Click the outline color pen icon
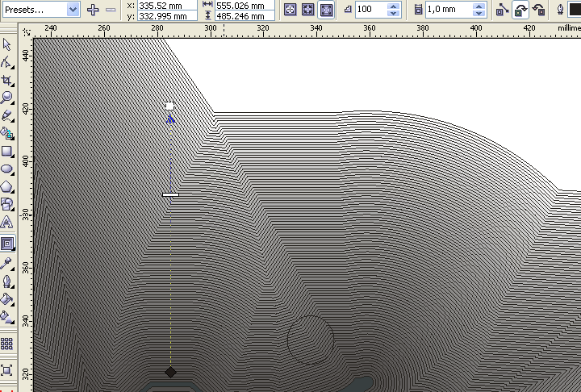 click(561, 10)
